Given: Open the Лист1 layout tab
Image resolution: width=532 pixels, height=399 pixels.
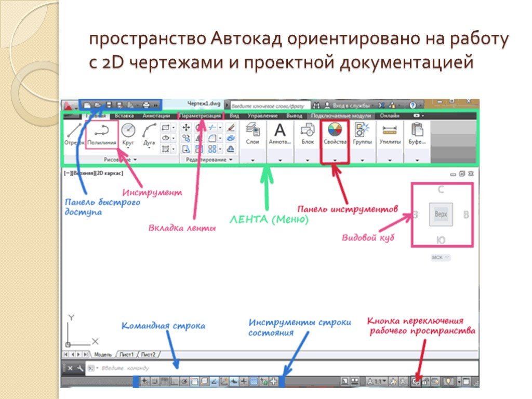Looking at the screenshot, I should 126,354.
